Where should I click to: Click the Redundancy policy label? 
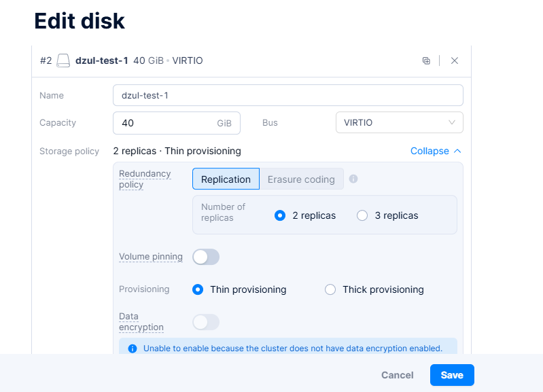click(x=145, y=179)
